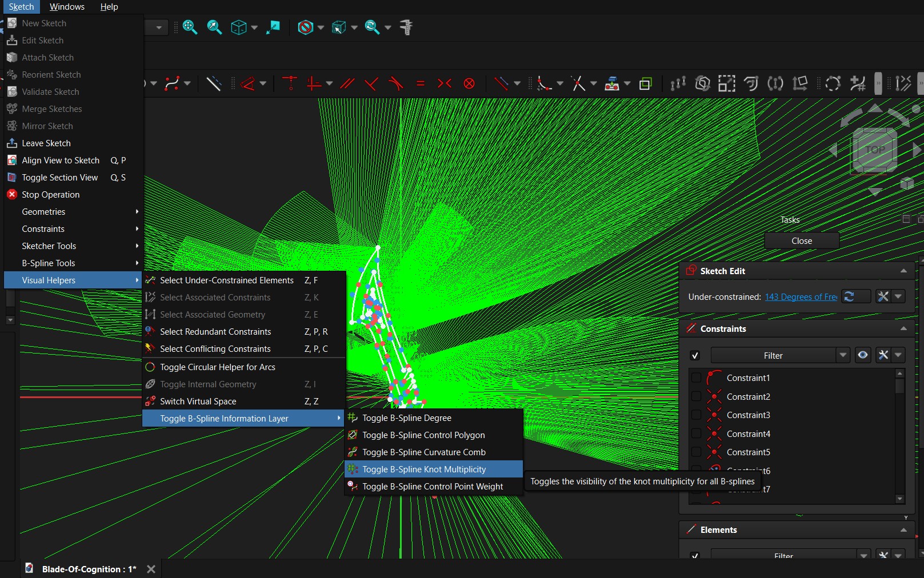Click the isometric view cube icon
This screenshot has height=578, width=924.
(238, 27)
